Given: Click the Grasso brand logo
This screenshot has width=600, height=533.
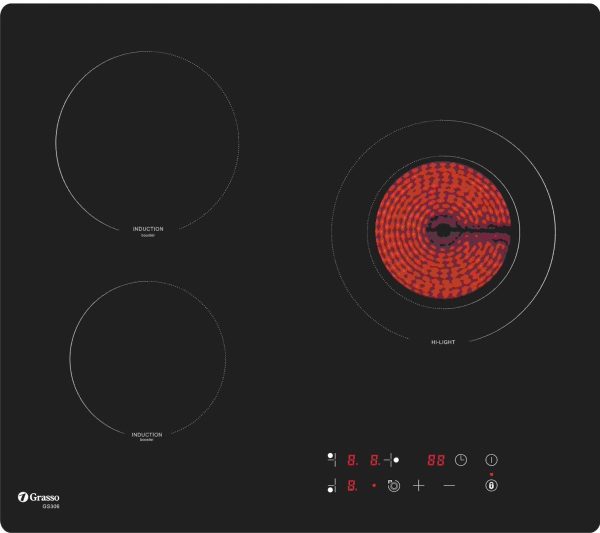Looking at the screenshot, I should pos(38,497).
